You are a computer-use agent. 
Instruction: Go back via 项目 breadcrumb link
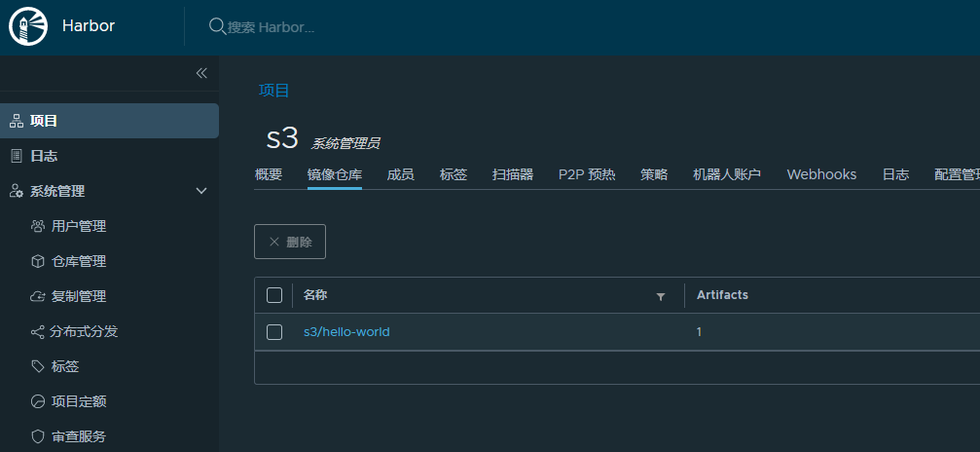[x=274, y=91]
